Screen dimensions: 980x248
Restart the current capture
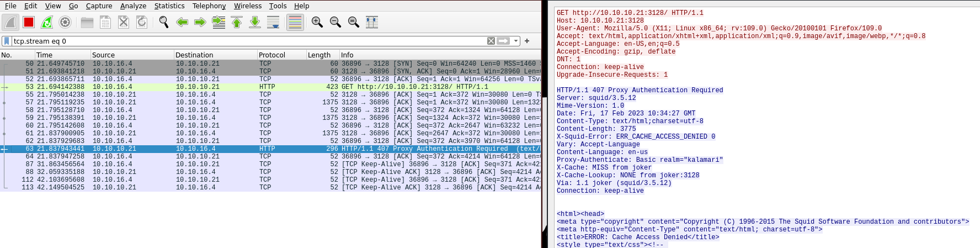coord(47,22)
